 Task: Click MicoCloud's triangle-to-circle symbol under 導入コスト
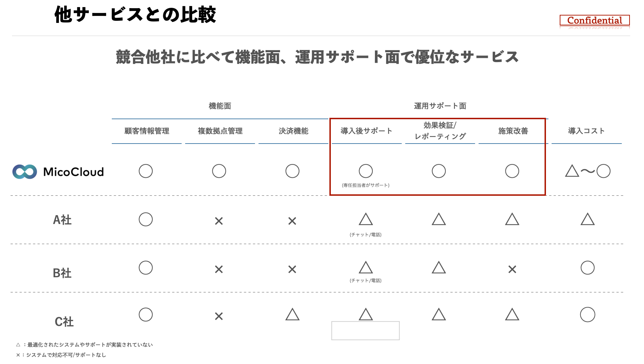588,171
